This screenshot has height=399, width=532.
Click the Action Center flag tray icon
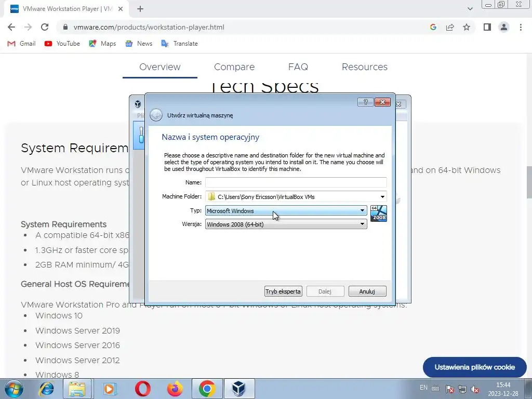[x=449, y=389]
